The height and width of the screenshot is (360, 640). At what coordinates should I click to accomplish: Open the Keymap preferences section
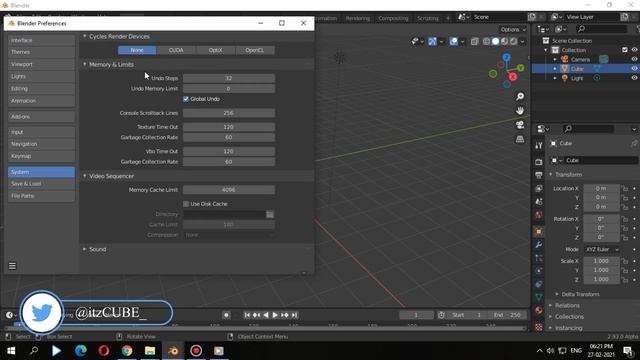[x=41, y=156]
